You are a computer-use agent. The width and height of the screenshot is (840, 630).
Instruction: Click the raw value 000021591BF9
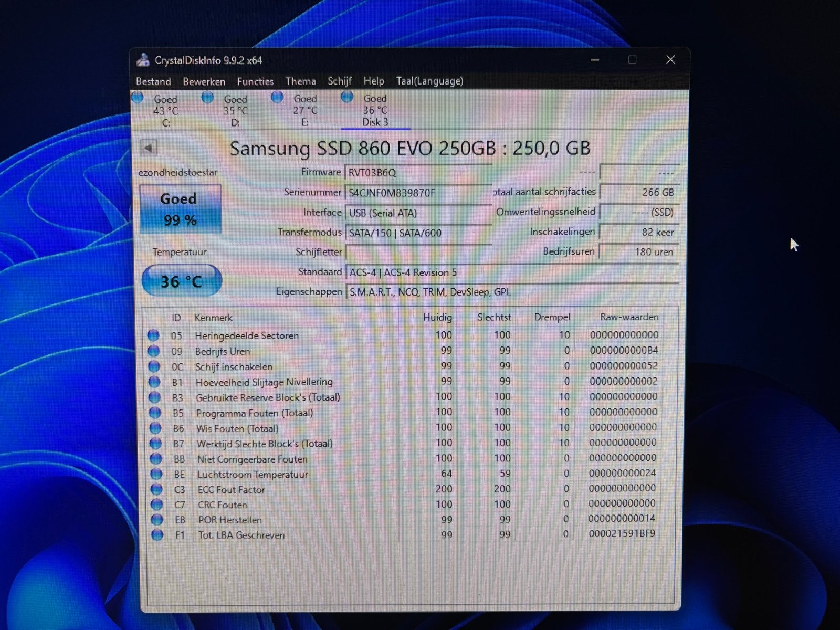pos(622,533)
